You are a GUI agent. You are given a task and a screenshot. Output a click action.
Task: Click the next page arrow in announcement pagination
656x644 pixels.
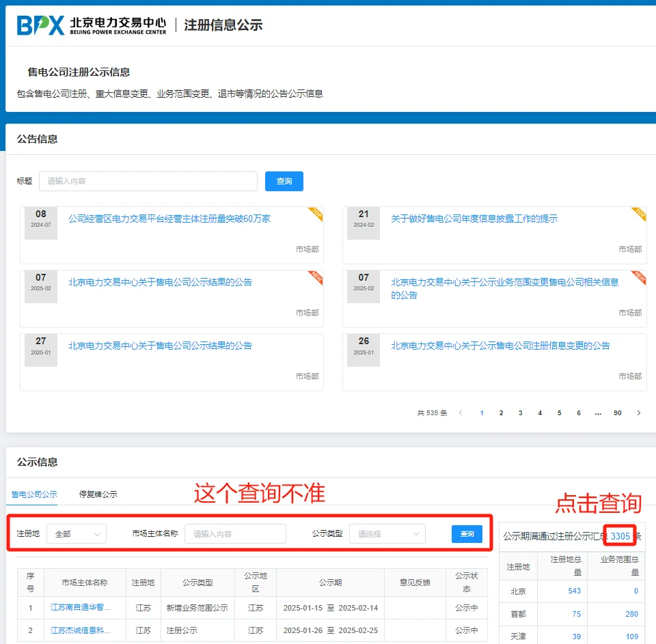[638, 412]
